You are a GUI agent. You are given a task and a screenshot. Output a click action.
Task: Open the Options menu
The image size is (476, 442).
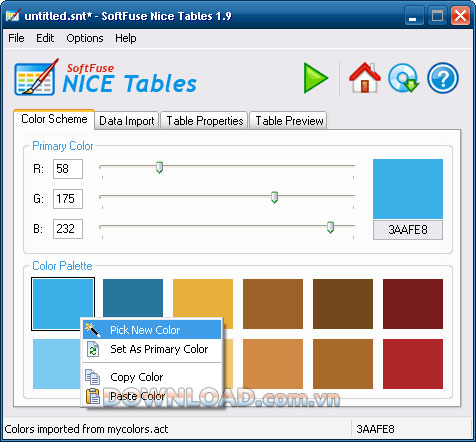(85, 38)
